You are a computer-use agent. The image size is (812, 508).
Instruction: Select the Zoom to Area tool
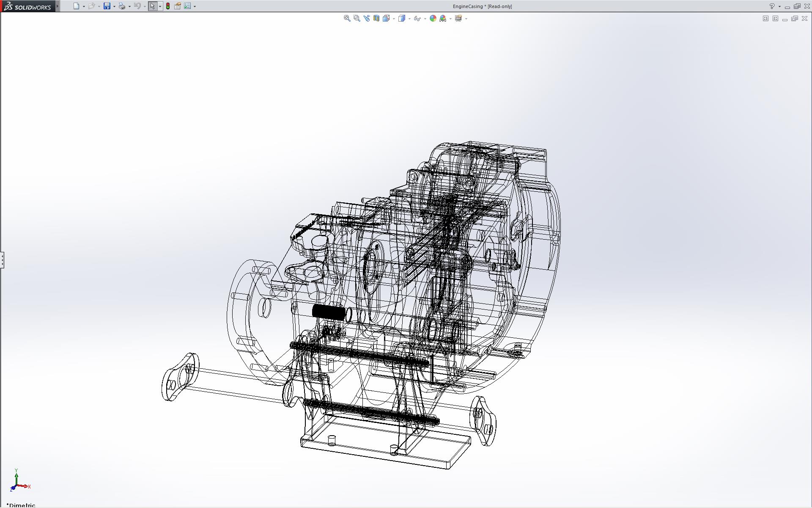point(357,18)
